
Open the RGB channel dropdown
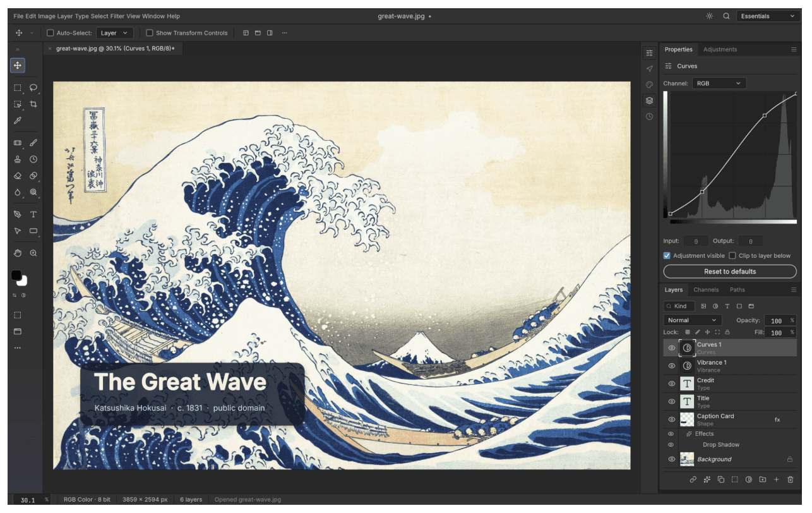point(719,83)
